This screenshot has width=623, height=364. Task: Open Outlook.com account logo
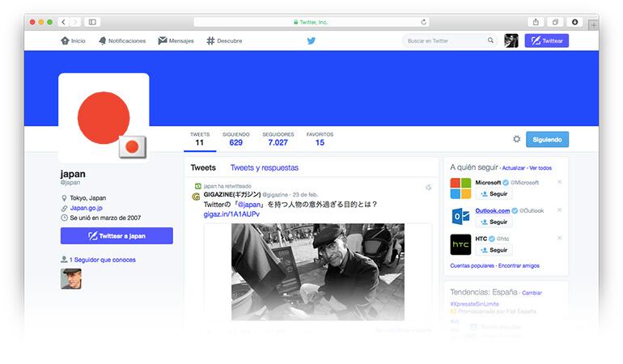pyautogui.click(x=460, y=216)
